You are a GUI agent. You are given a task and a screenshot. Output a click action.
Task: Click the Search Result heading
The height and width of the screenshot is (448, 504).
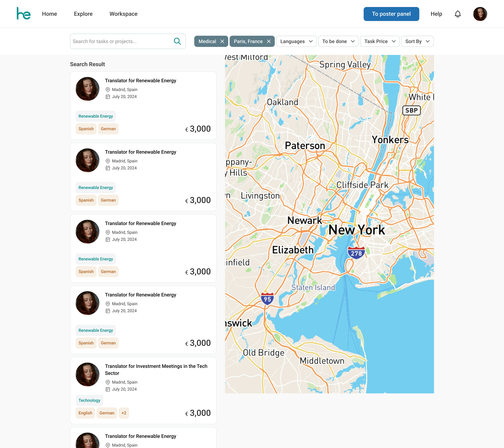[87, 64]
